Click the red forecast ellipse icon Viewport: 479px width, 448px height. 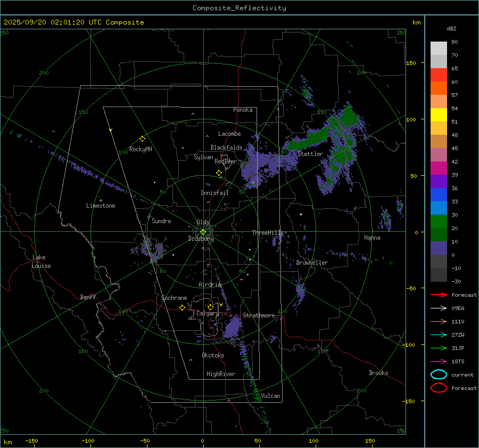click(x=439, y=388)
